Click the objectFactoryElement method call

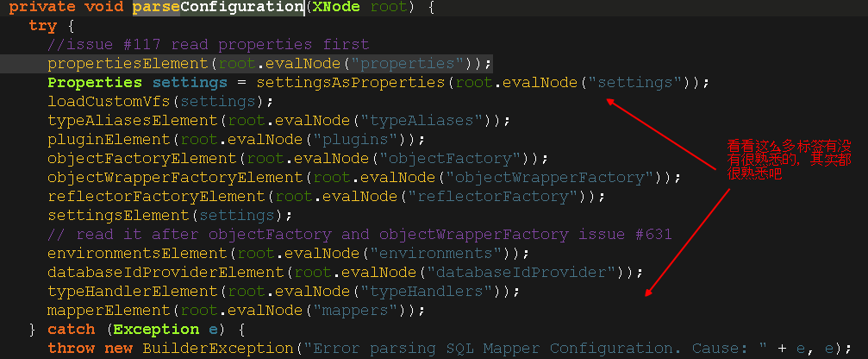(143, 159)
